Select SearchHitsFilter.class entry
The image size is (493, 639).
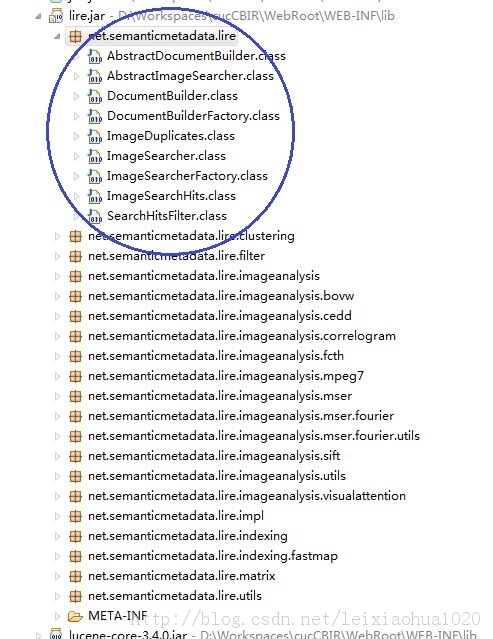coord(167,216)
